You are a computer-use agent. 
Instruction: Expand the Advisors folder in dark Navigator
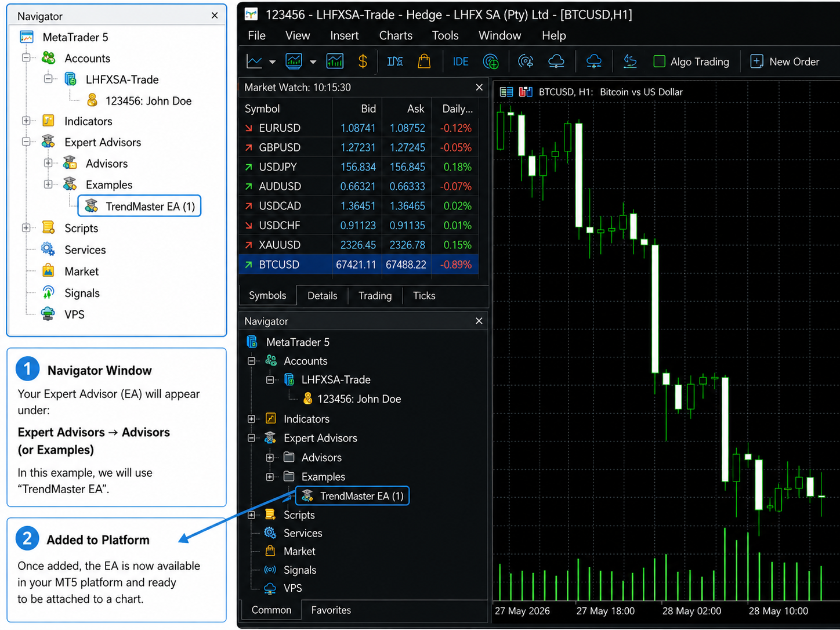(x=270, y=458)
